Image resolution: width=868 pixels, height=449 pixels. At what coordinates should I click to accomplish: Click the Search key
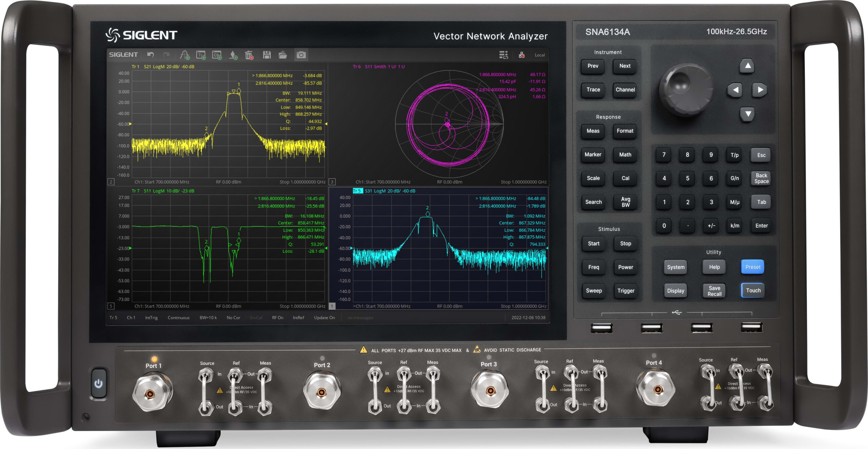click(593, 202)
